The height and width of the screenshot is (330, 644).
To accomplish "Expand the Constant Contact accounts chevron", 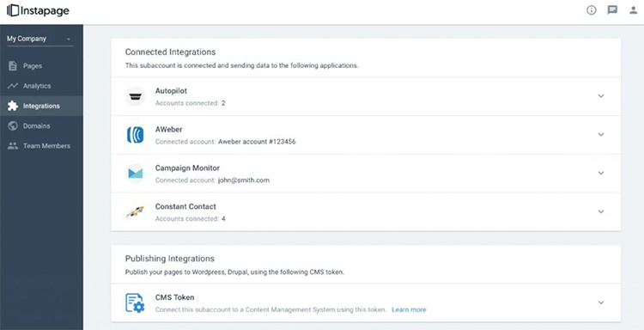I will [601, 211].
